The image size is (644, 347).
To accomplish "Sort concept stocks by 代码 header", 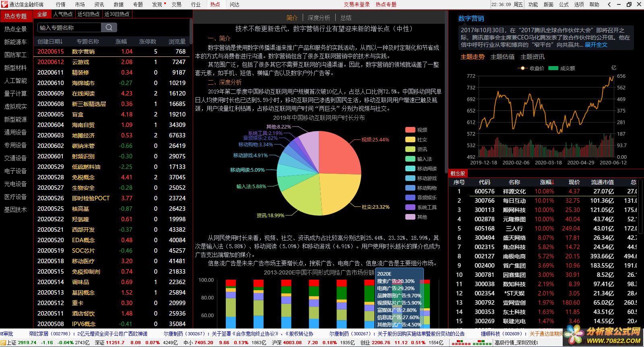I will [x=485, y=182].
